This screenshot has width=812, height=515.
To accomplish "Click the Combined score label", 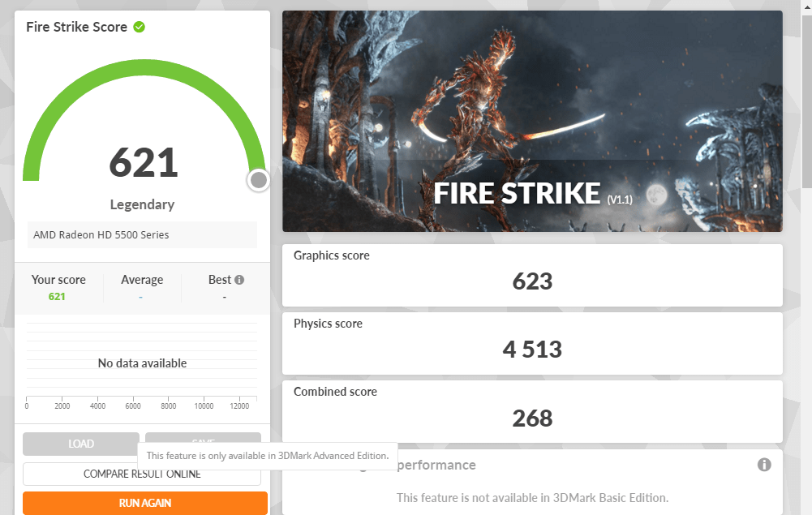I will [335, 392].
